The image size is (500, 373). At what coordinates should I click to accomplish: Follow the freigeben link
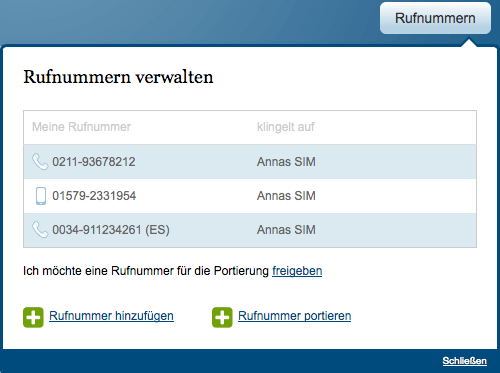297,271
